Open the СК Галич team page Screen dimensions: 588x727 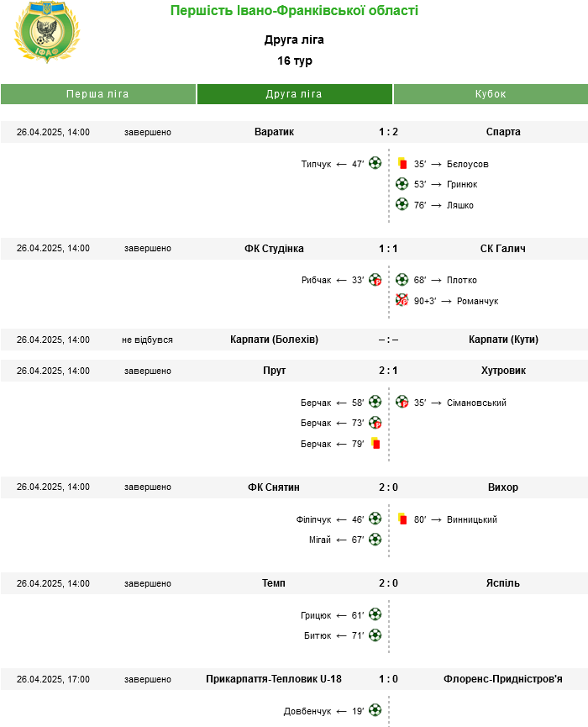click(x=503, y=249)
